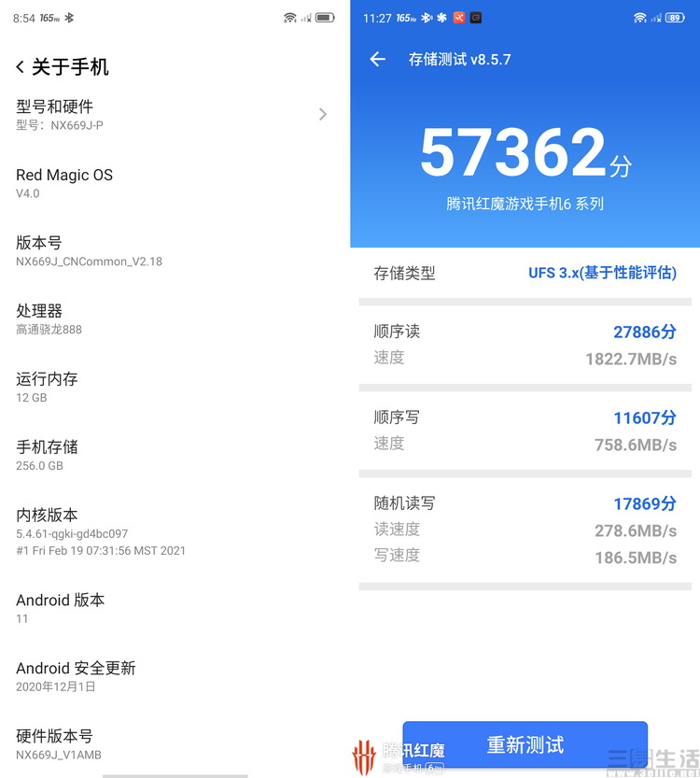Viewport: 700px width, 778px height.
Task: Tap the 存储类型 label
Action: (404, 273)
